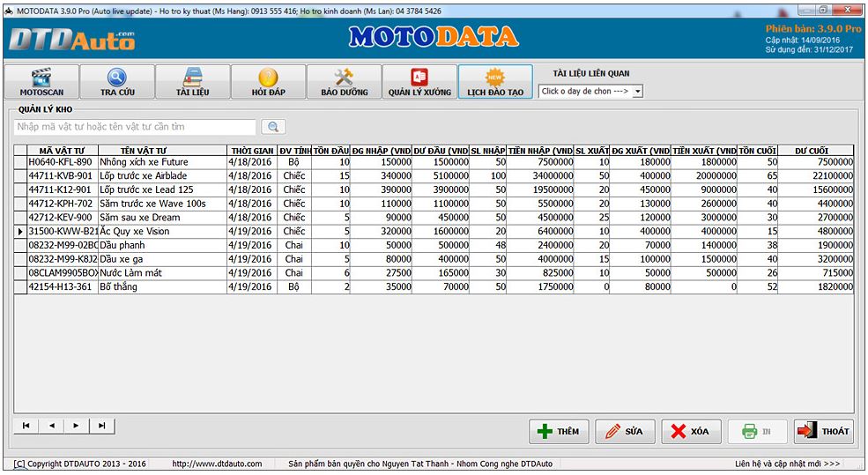Screen dimensions: 868x475
Task: Click the SỬA edit button
Action: [625, 431]
